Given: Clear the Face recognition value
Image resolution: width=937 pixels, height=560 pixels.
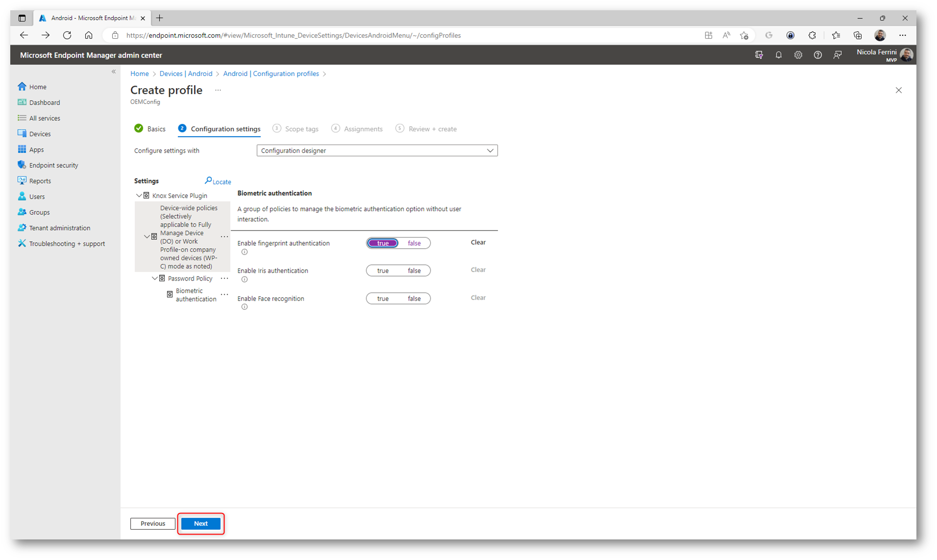Looking at the screenshot, I should [x=478, y=298].
